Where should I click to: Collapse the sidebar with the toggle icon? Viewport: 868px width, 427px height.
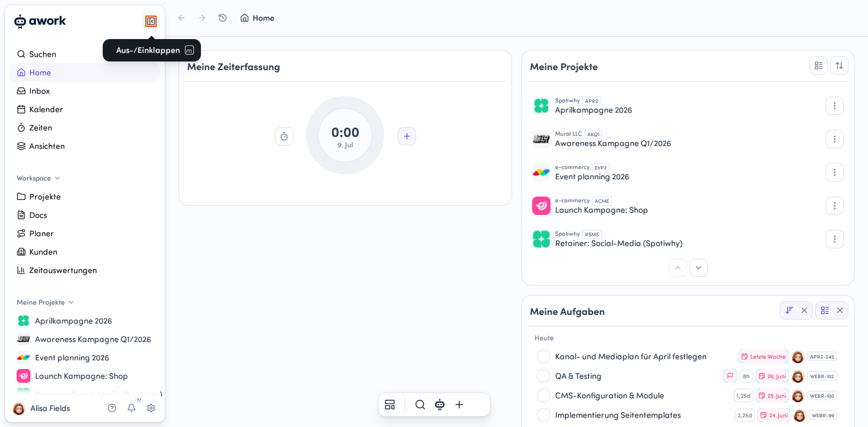pyautogui.click(x=151, y=21)
